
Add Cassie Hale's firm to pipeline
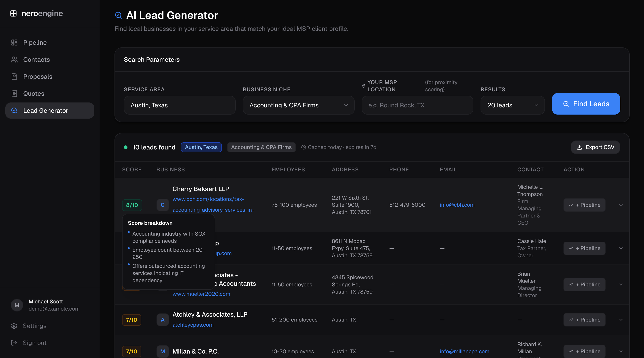click(584, 248)
